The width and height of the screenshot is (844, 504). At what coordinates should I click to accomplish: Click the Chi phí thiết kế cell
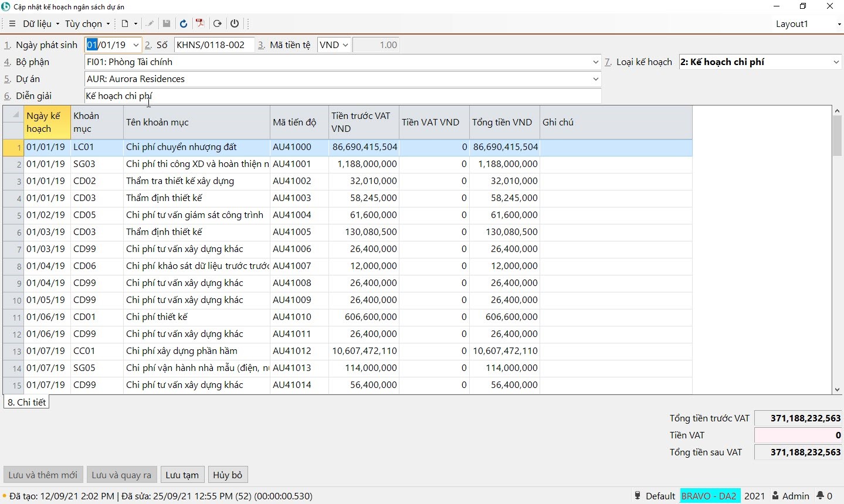coord(197,317)
